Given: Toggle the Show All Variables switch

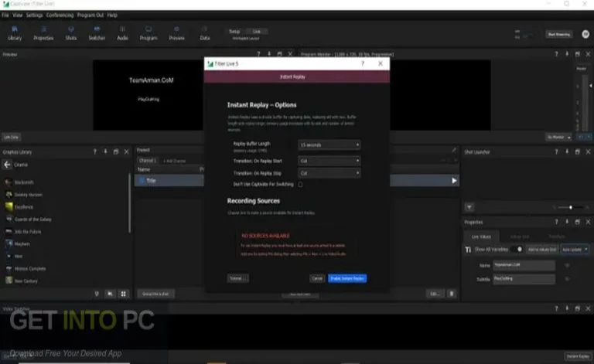Looking at the screenshot, I should tap(517, 250).
